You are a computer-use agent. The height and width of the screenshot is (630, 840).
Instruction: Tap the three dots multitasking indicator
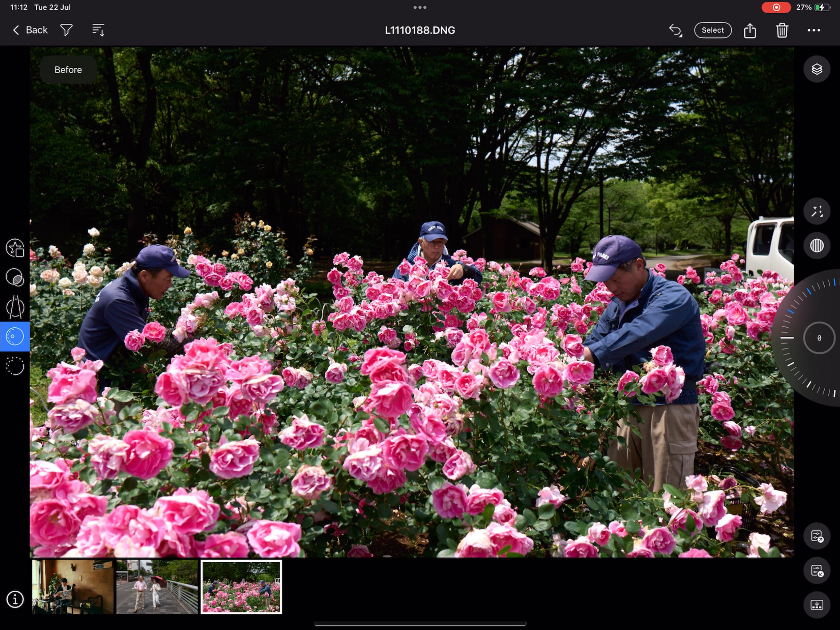coord(420,7)
